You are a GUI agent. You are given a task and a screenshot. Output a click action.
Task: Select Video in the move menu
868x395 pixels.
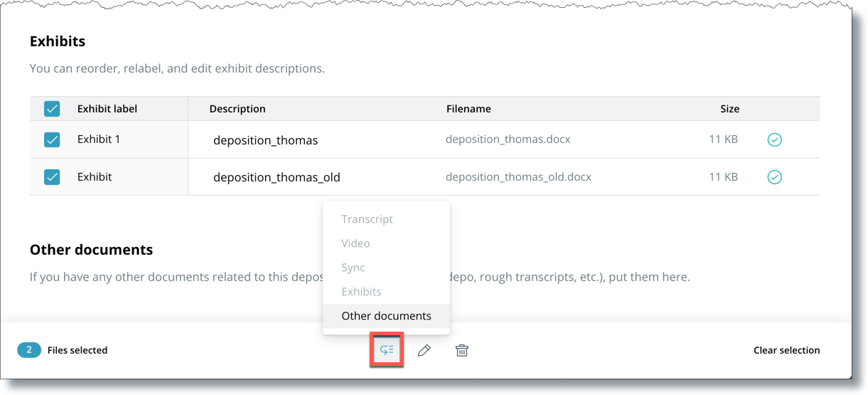click(x=355, y=243)
